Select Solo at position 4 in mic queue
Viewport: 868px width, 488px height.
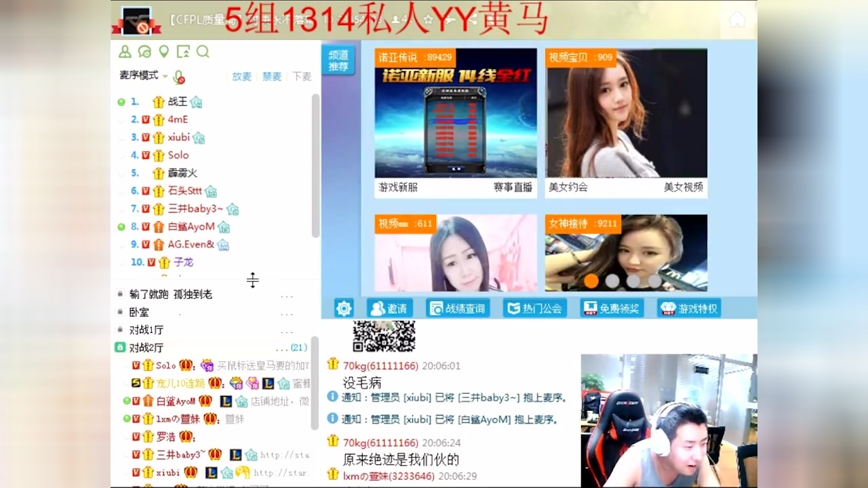pyautogui.click(x=178, y=155)
